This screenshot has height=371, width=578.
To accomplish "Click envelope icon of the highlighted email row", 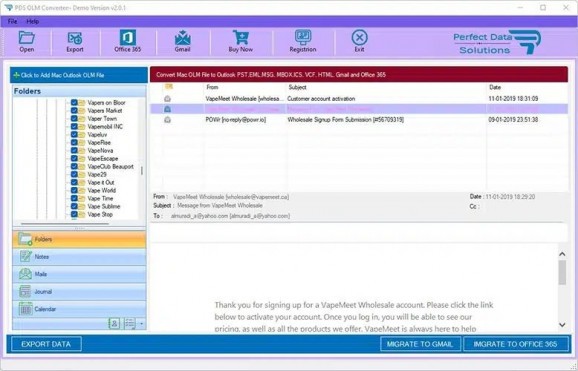I will pos(167,109).
